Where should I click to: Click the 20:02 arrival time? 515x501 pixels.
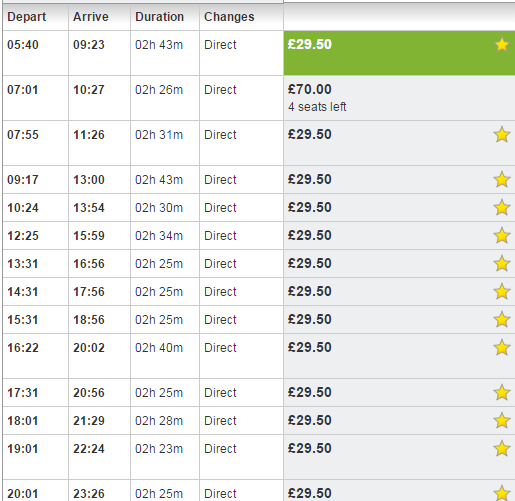(89, 348)
